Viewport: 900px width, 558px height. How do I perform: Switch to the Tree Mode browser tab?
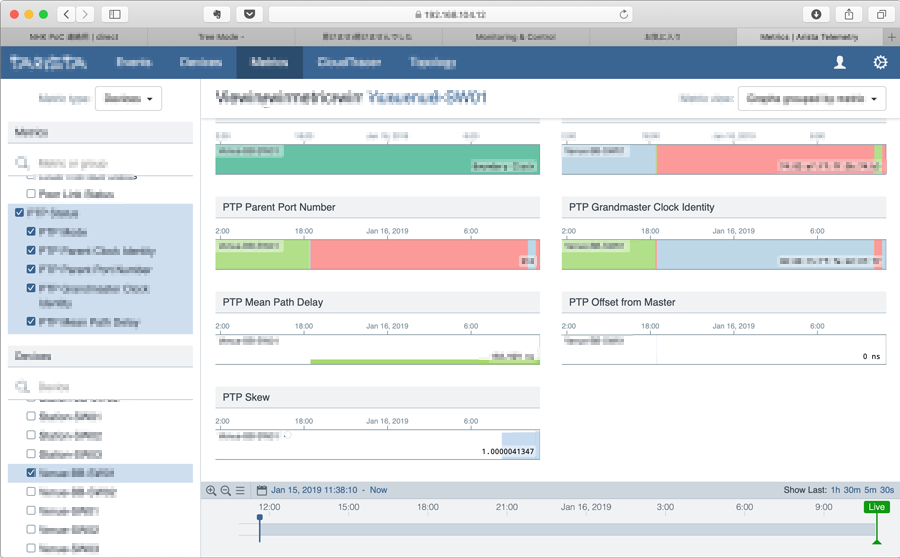(221, 37)
